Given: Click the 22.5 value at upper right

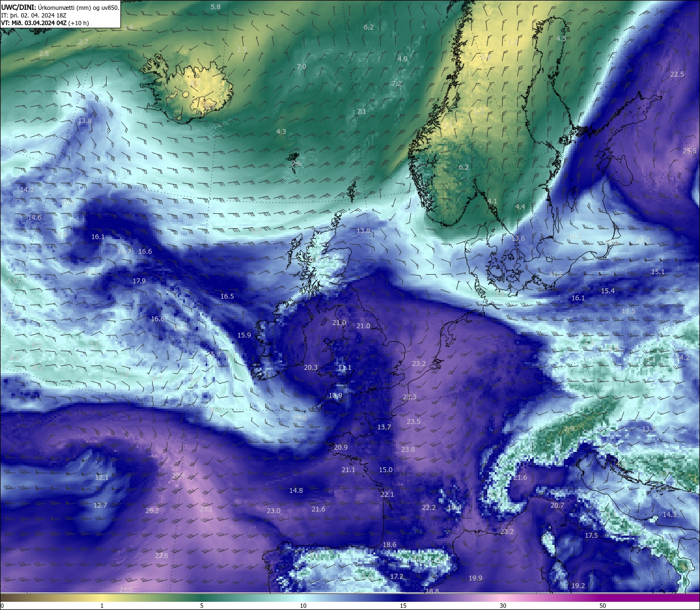Looking at the screenshot, I should click(677, 74).
